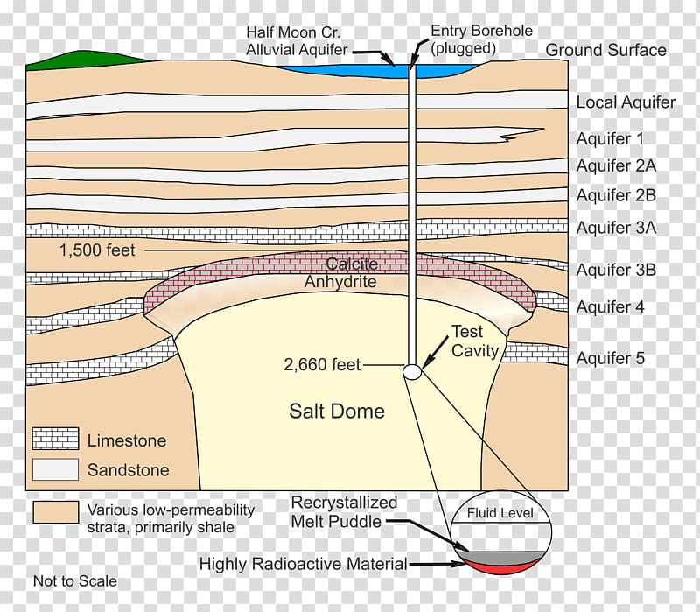Click the 'Aquifer 5' label

610,358
